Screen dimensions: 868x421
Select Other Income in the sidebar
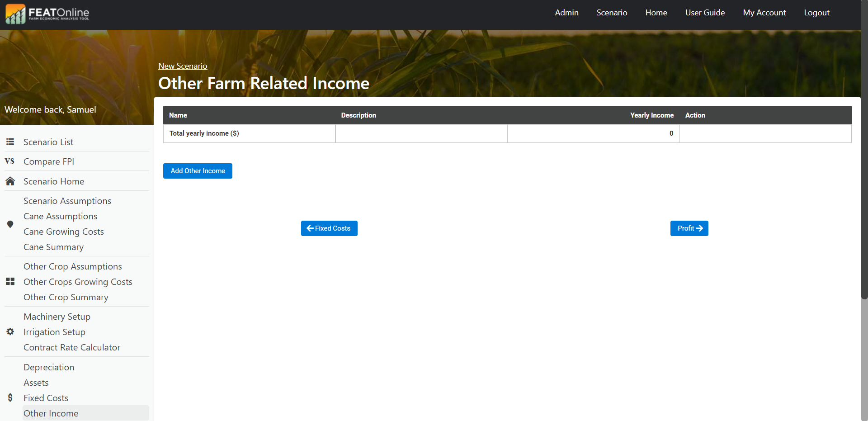click(51, 413)
